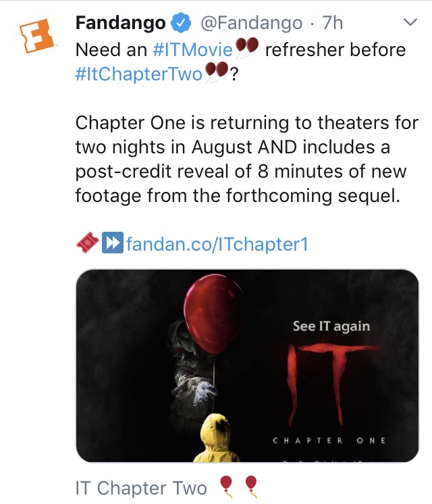
Task: Click the blue verified badge next to Fandango
Action: tap(180, 23)
